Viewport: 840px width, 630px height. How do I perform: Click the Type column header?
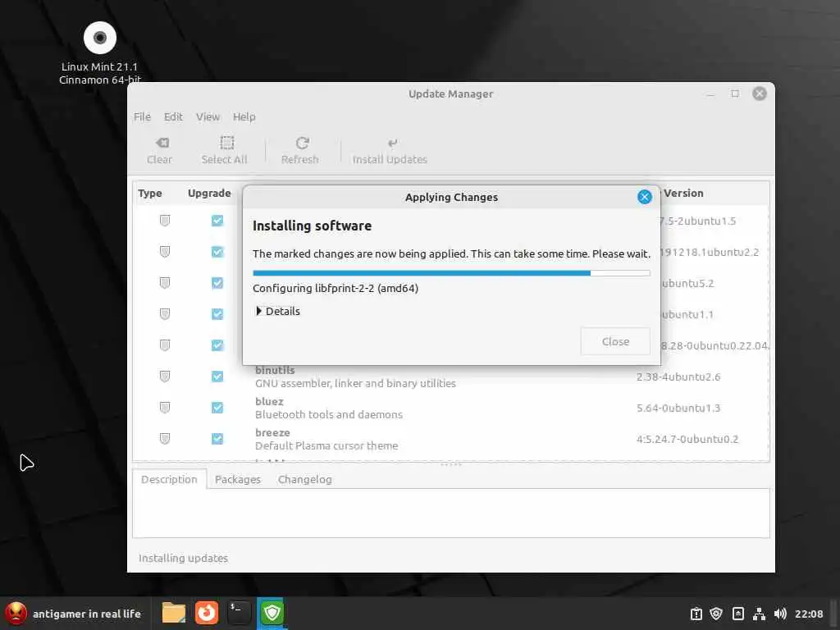coord(149,193)
